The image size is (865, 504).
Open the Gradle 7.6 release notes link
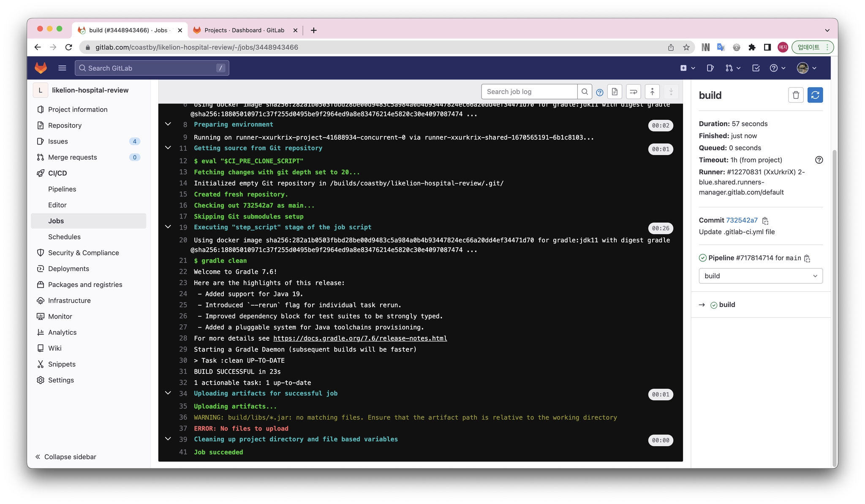(x=360, y=339)
